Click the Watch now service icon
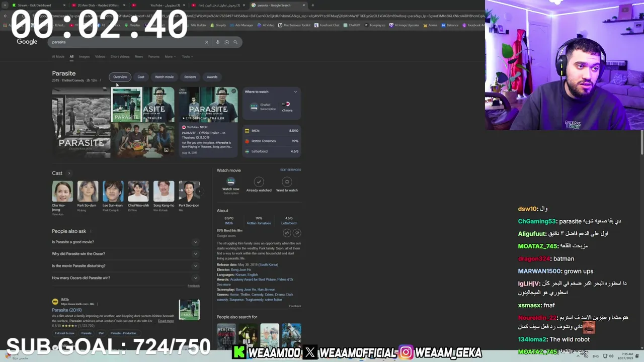The height and width of the screenshot is (362, 644). coord(231,182)
